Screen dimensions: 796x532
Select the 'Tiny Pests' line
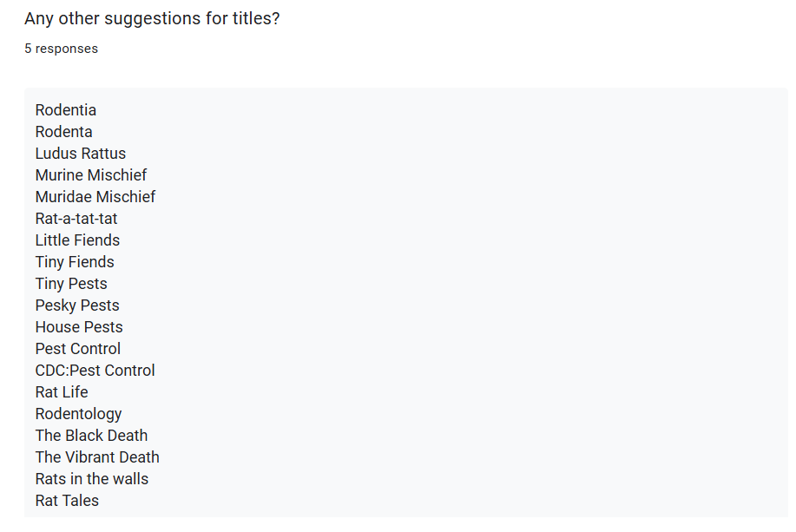click(x=71, y=284)
